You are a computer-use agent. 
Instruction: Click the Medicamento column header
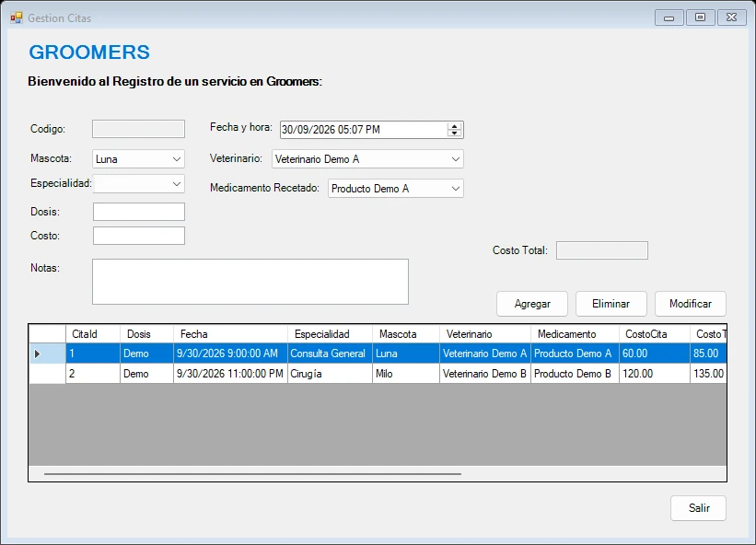tap(575, 334)
